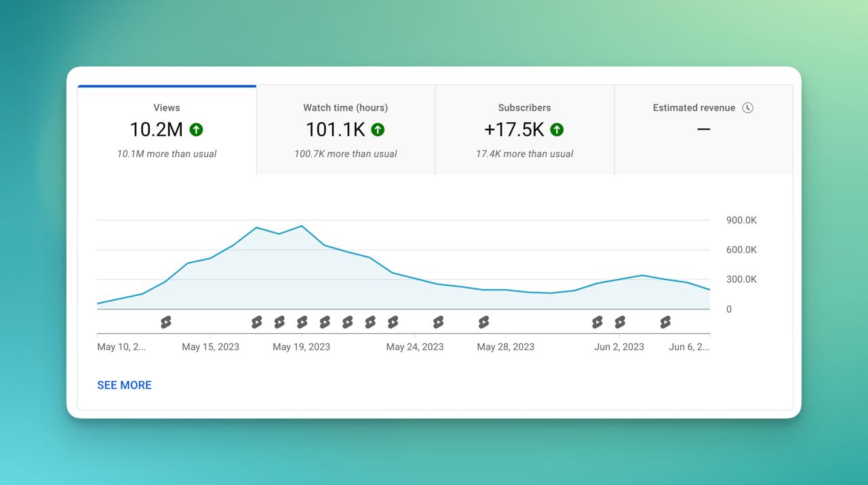Screen dimensions: 868x485
Task: Click the May 15, 2023 date label
Action: (x=210, y=347)
